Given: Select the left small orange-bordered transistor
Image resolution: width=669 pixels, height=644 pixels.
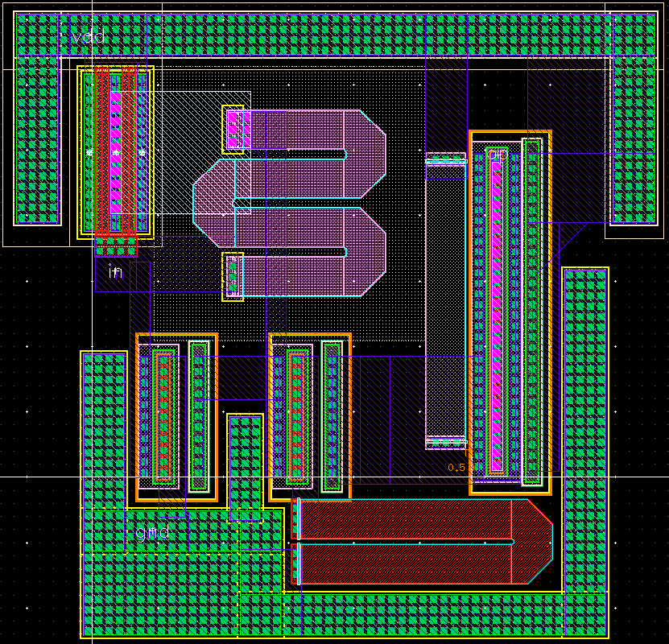Looking at the screenshot, I should click(x=176, y=416).
